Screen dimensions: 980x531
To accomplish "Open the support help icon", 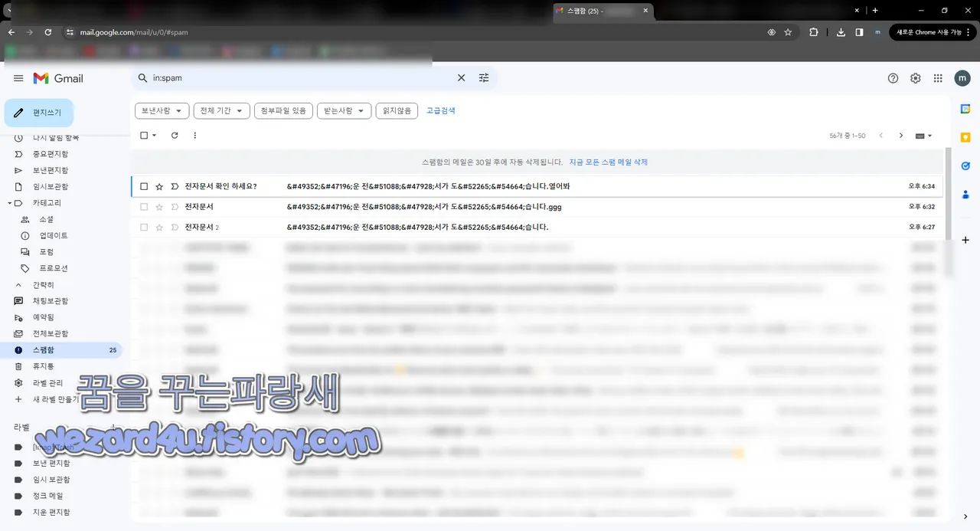I will (893, 78).
